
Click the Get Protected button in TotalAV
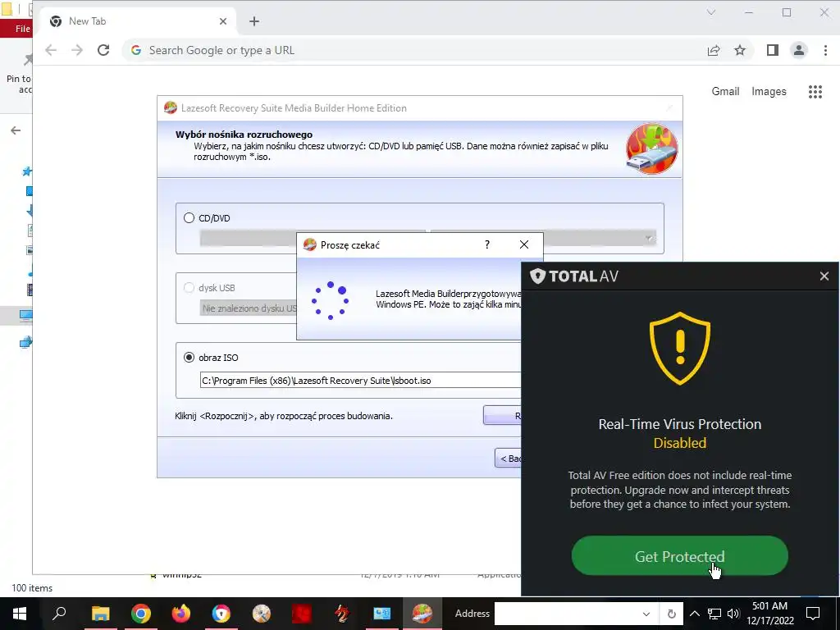pyautogui.click(x=679, y=556)
